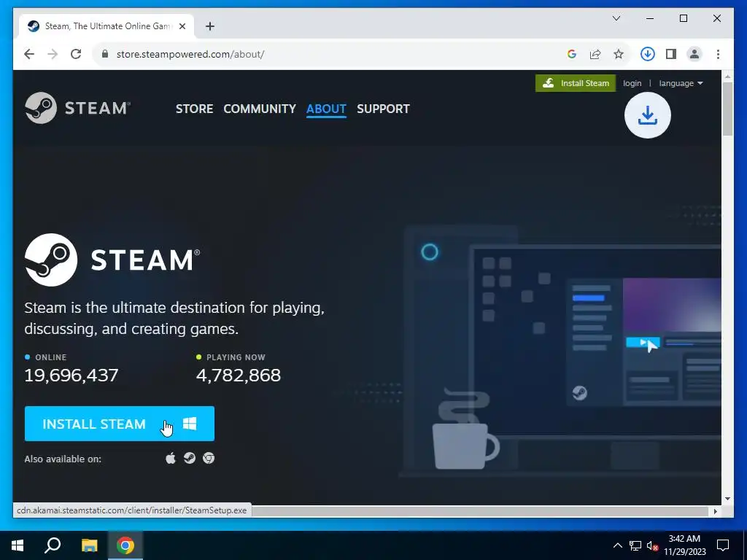The image size is (747, 560).
Task: Open the Windows Start menu
Action: point(18,545)
